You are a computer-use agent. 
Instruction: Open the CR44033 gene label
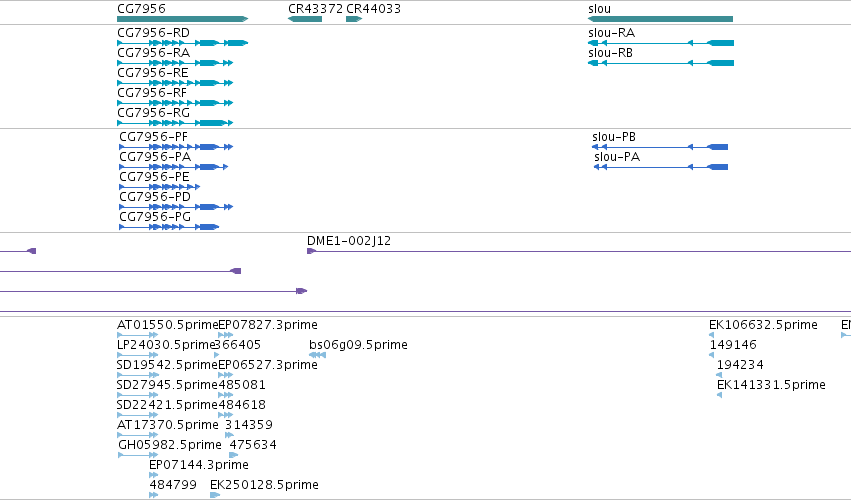click(373, 9)
